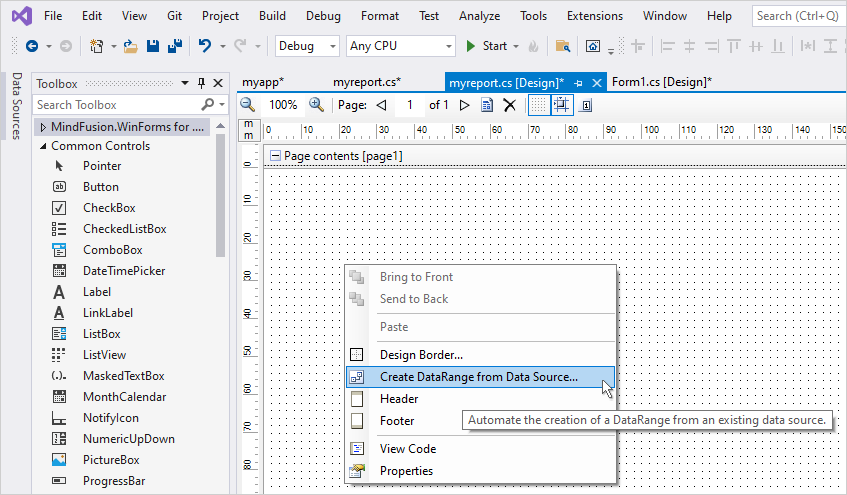This screenshot has height=495, width=847.
Task: Go to the next report page
Action: [464, 105]
